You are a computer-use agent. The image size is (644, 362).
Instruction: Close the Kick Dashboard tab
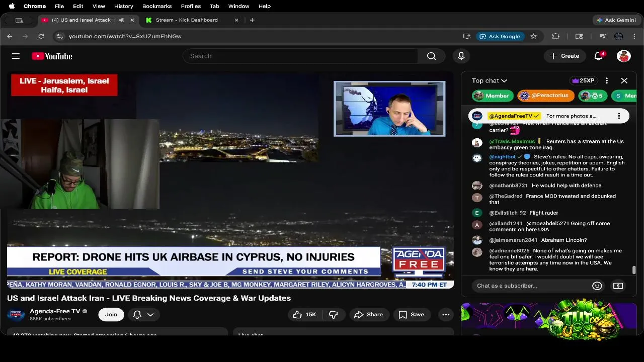(x=236, y=20)
